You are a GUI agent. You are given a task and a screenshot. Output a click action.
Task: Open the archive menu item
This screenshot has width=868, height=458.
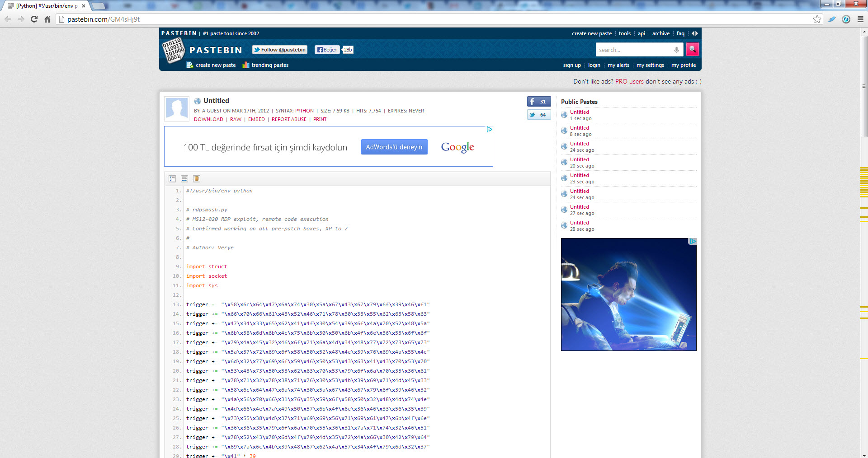[661, 33]
